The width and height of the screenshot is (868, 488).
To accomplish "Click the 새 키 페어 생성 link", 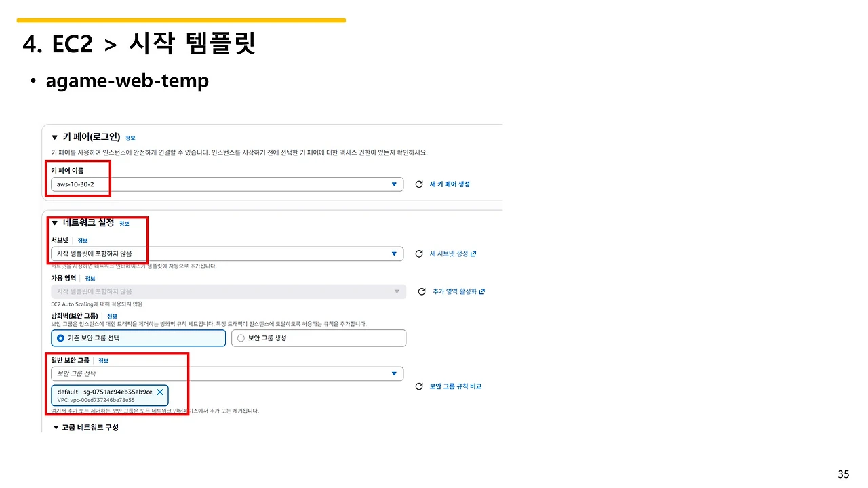I will 449,184.
